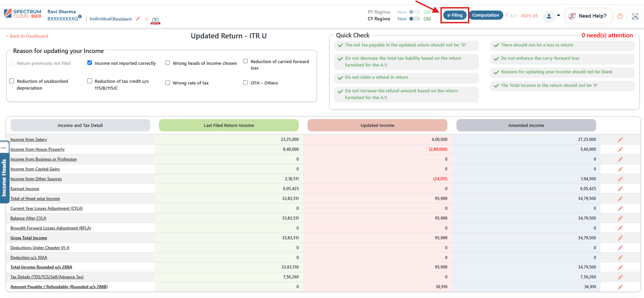Open Income from Capital Gains link
Viewport: 644px width, 298px height.
pos(35,169)
